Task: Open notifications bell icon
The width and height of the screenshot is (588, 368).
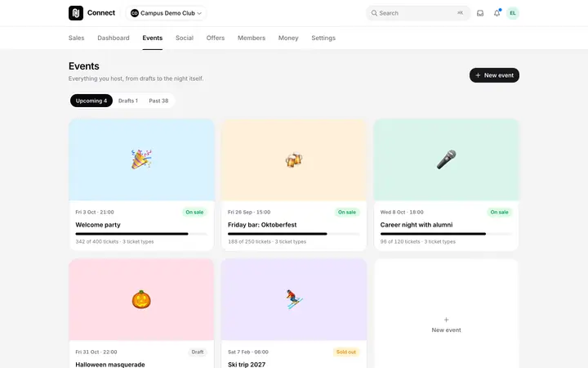Action: pos(497,13)
